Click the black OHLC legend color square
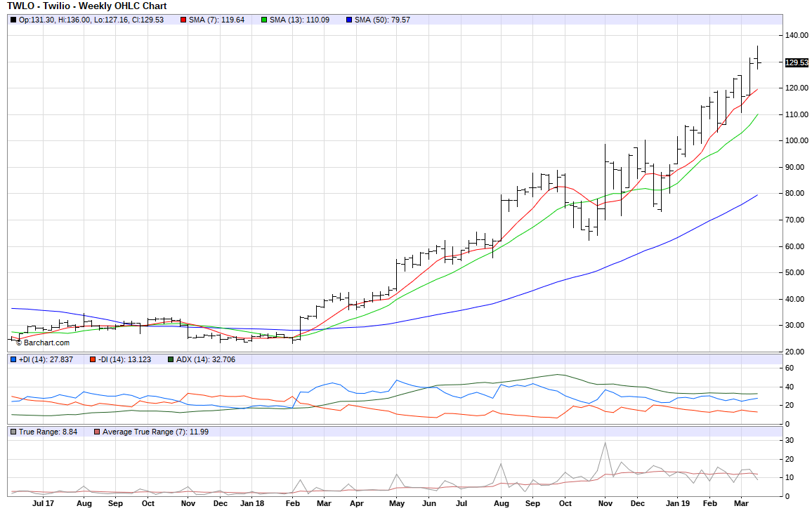This screenshot has width=812, height=525. tap(13, 20)
